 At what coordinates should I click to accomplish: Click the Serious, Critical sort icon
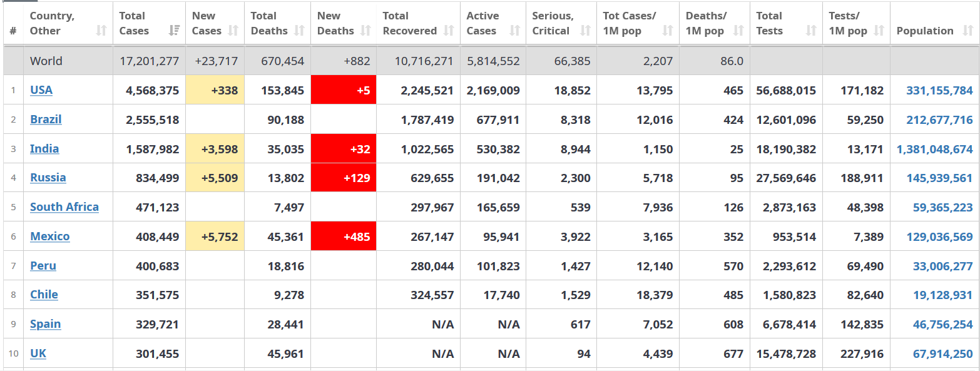pyautogui.click(x=586, y=31)
